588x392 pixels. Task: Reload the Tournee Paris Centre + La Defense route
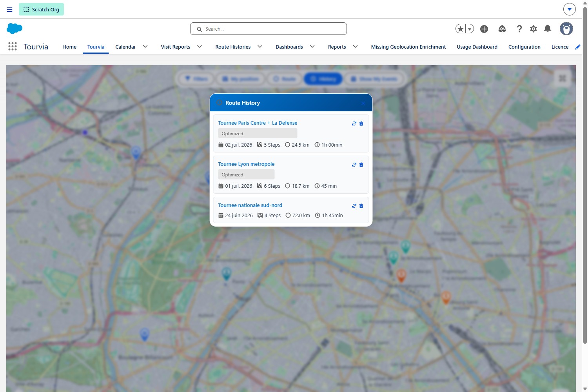coord(354,123)
